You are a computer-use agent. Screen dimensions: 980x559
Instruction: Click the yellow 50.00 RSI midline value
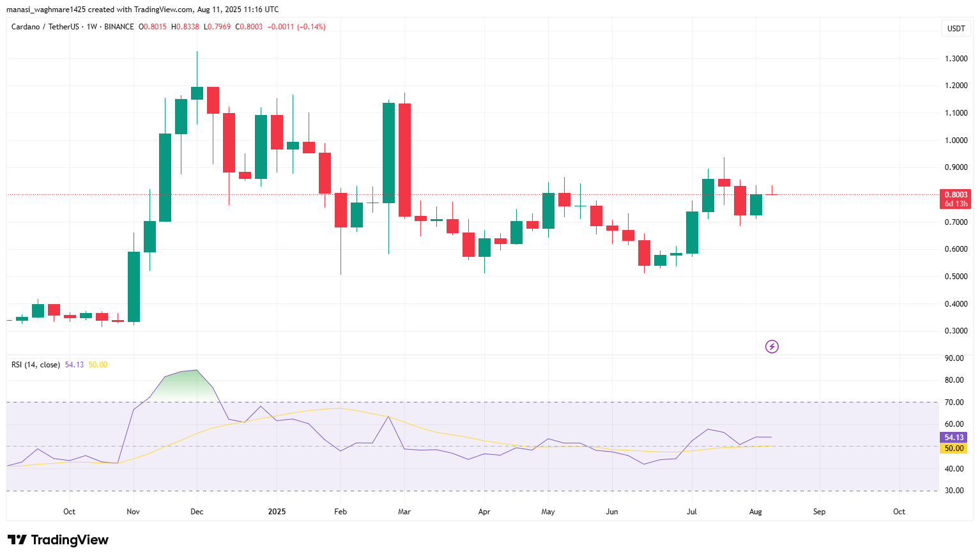pyautogui.click(x=97, y=364)
